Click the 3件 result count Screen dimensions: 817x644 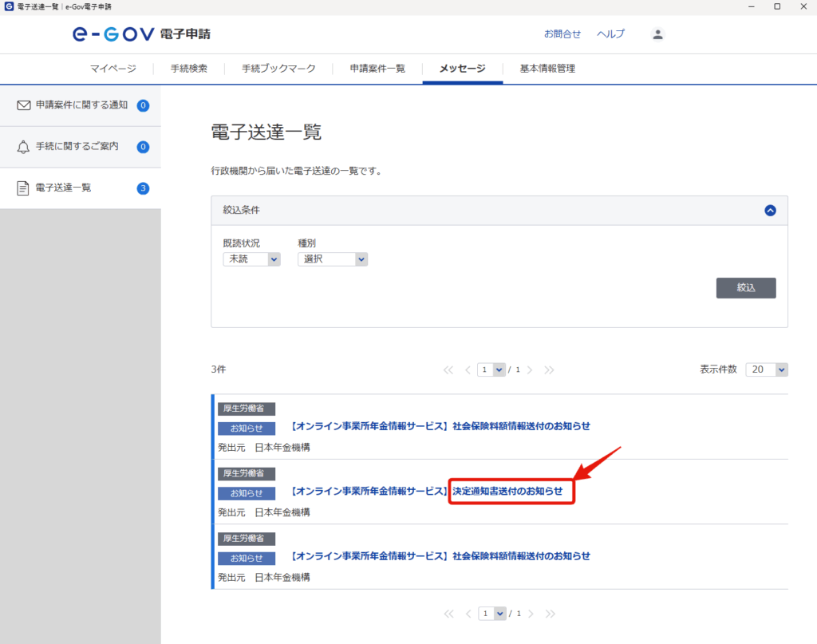(x=219, y=369)
